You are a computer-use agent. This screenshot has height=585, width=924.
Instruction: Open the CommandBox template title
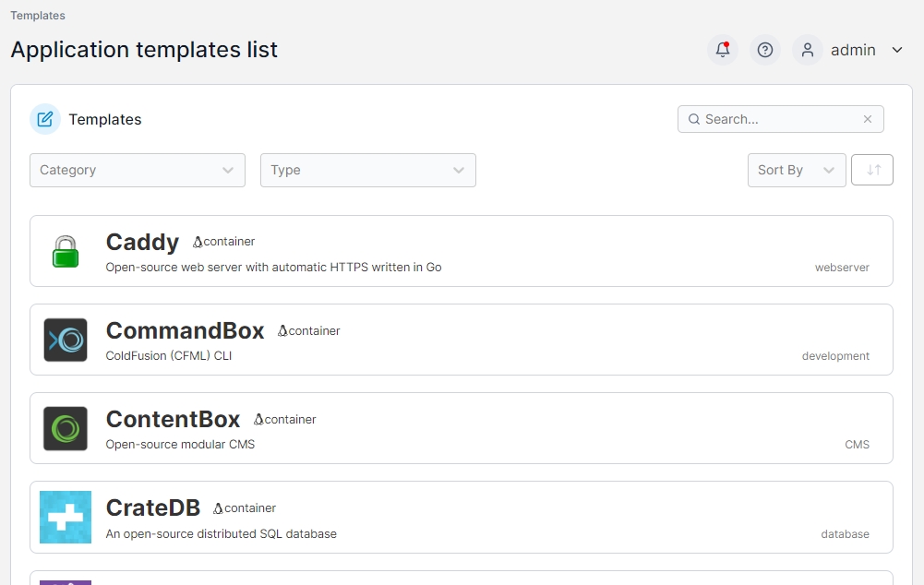[x=185, y=330]
